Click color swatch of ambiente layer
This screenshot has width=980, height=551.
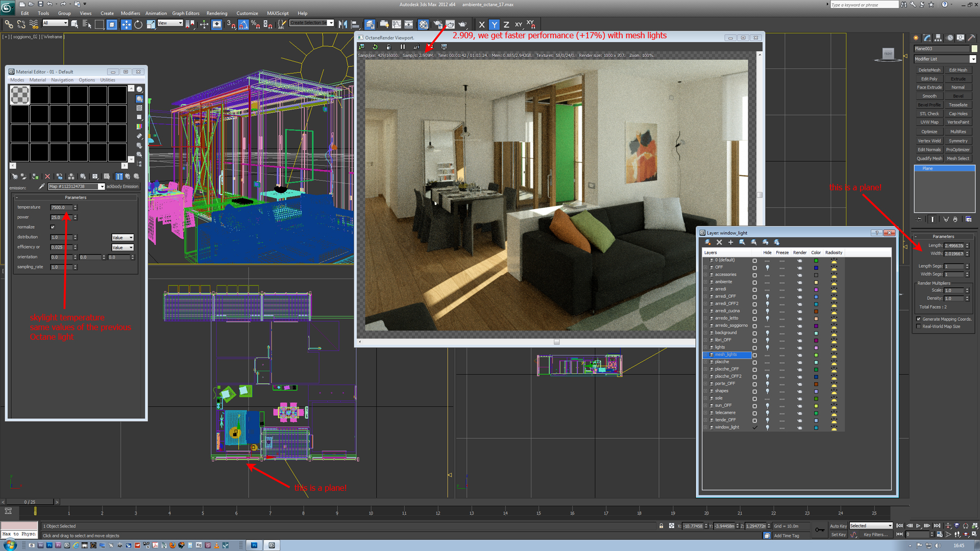pos(816,282)
